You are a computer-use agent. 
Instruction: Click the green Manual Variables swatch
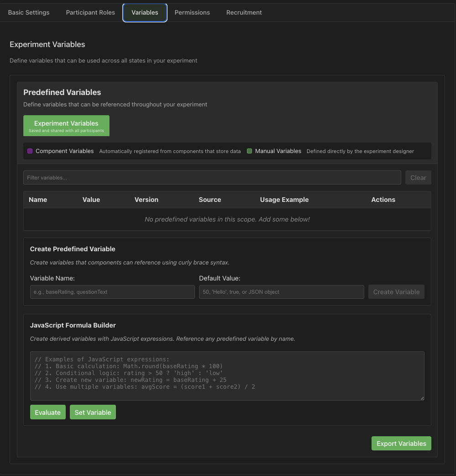250,151
